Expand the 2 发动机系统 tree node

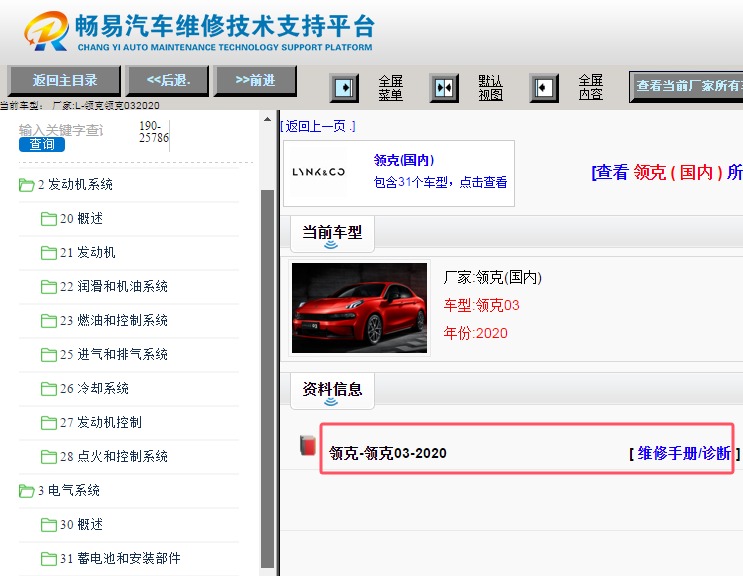pyautogui.click(x=75, y=185)
